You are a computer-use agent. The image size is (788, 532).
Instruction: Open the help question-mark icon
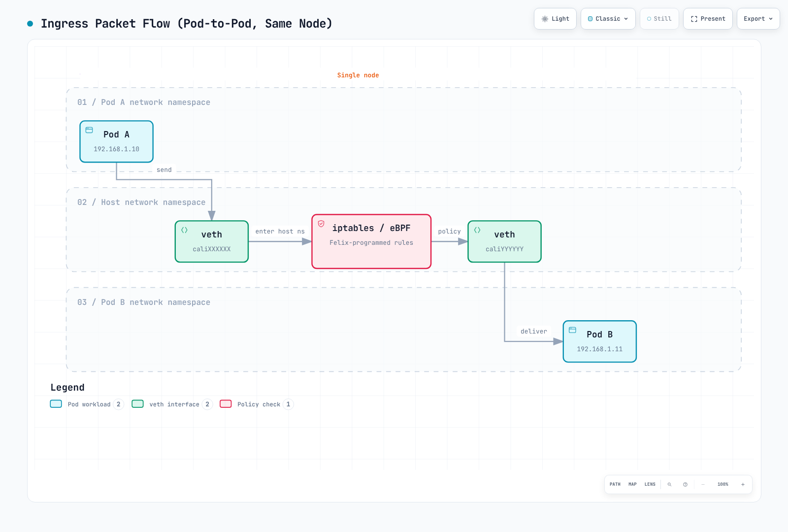coord(685,484)
